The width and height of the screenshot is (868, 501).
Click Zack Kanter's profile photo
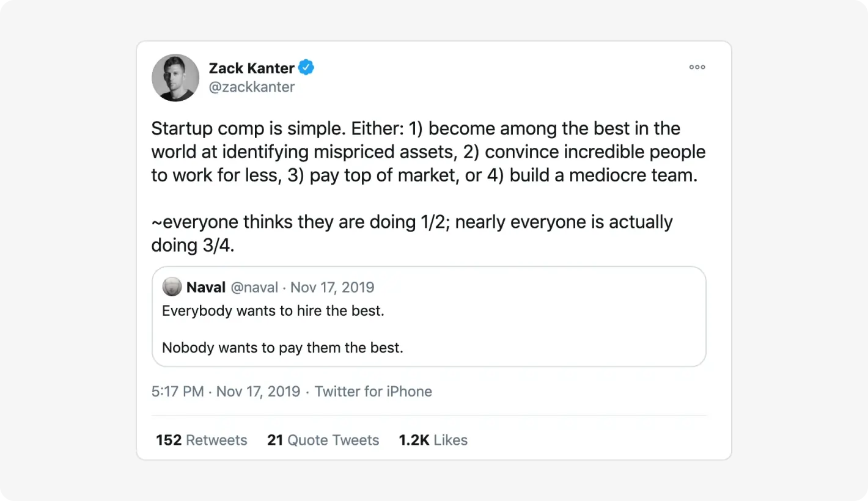(175, 78)
